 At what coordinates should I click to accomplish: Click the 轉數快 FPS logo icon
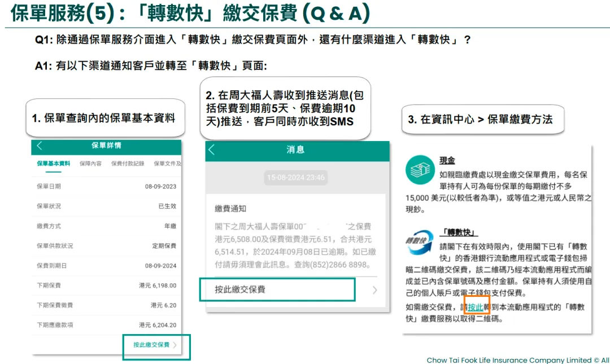(x=419, y=242)
